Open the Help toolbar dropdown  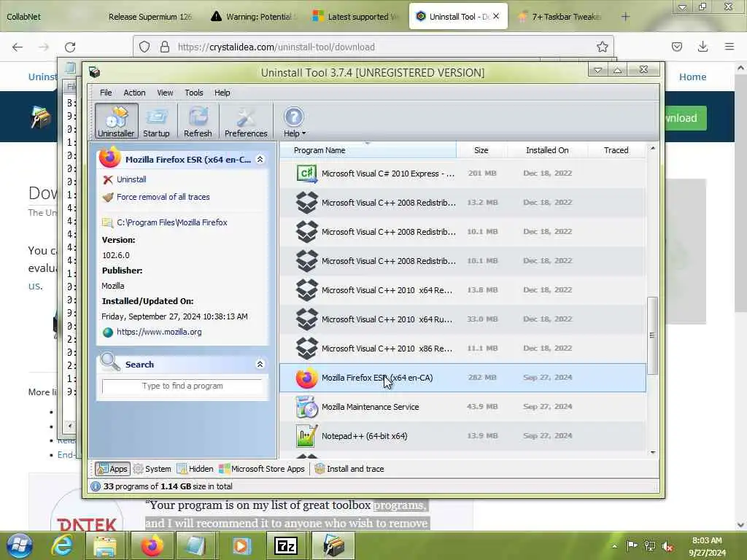point(294,121)
